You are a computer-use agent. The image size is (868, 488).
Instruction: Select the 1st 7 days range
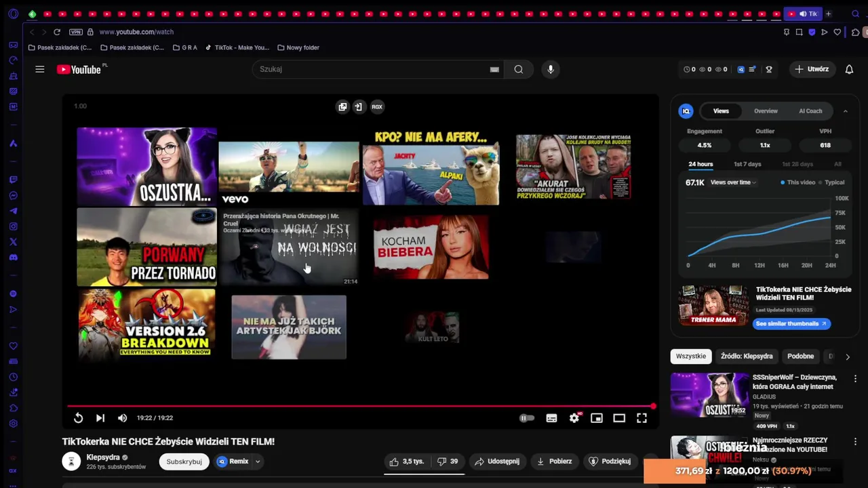[x=747, y=164]
